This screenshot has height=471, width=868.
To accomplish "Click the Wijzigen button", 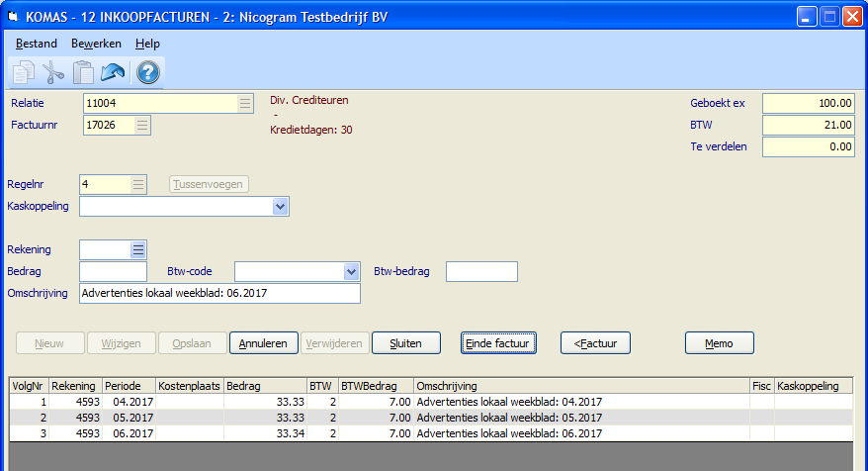I will tap(122, 343).
